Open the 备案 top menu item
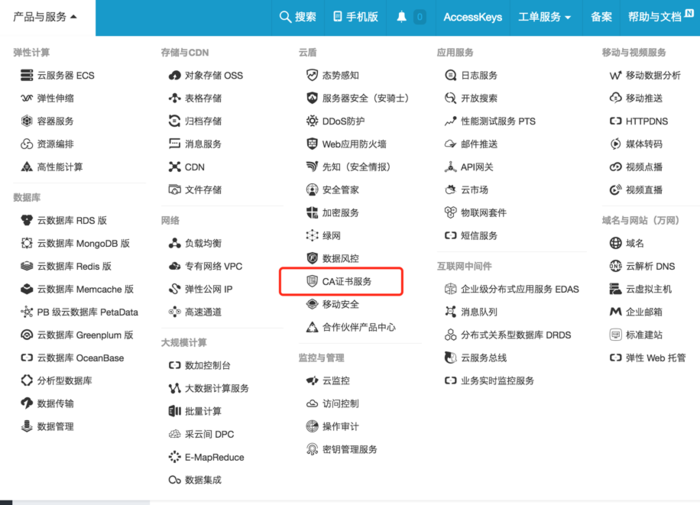Image resolution: width=700 pixels, height=505 pixels. click(x=601, y=17)
